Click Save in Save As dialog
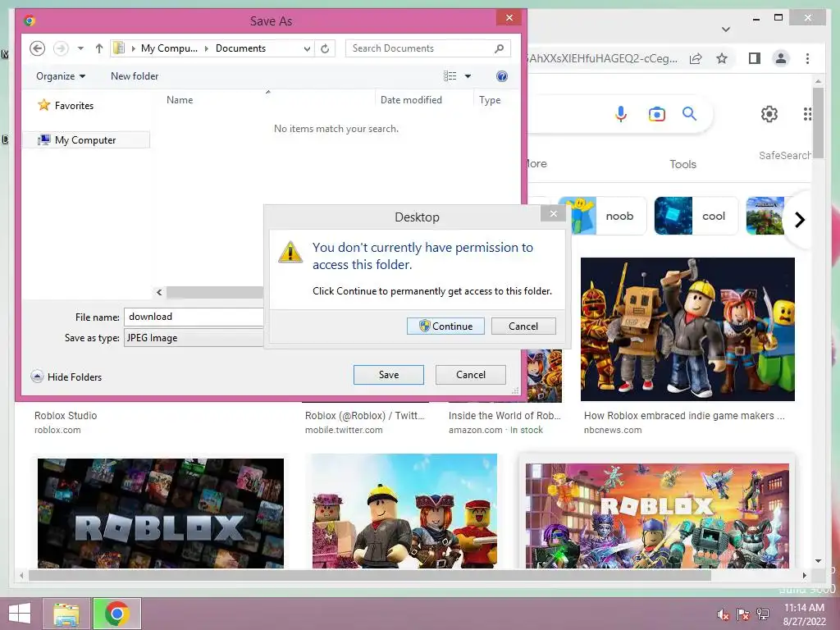Viewport: 840px width, 630px height. 388,374
